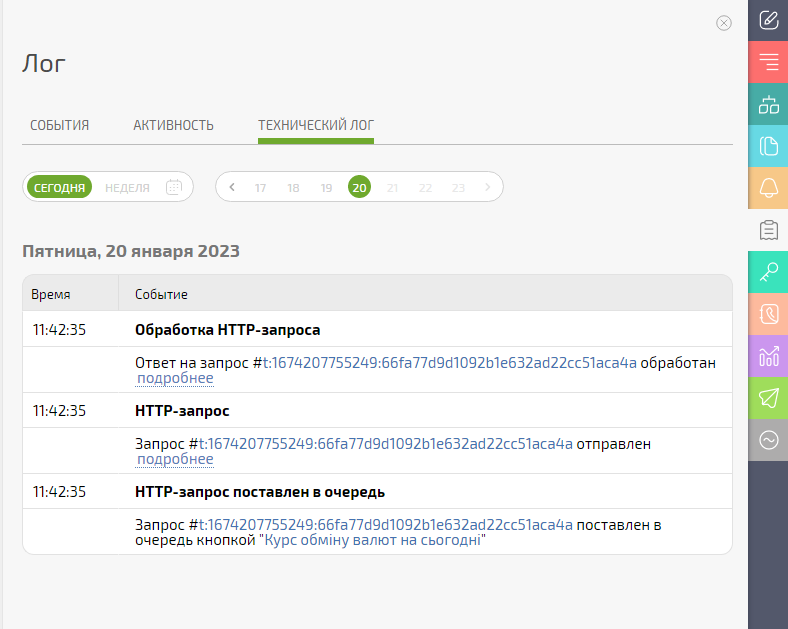This screenshot has width=788, height=629.
Task: Open the phone contacts sidebar icon
Action: [768, 314]
